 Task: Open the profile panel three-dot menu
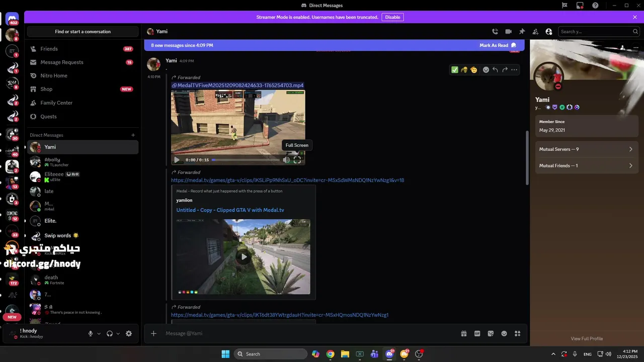pyautogui.click(x=636, y=48)
